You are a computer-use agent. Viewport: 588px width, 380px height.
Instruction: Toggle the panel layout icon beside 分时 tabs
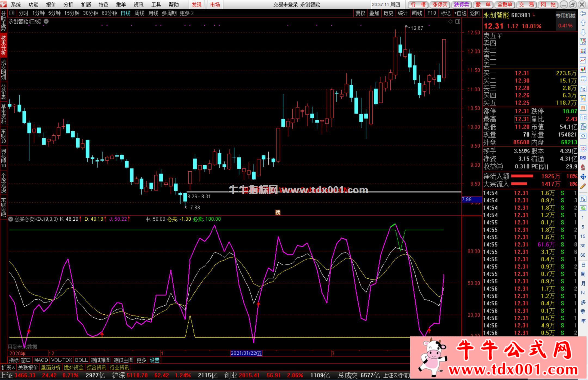12,13
